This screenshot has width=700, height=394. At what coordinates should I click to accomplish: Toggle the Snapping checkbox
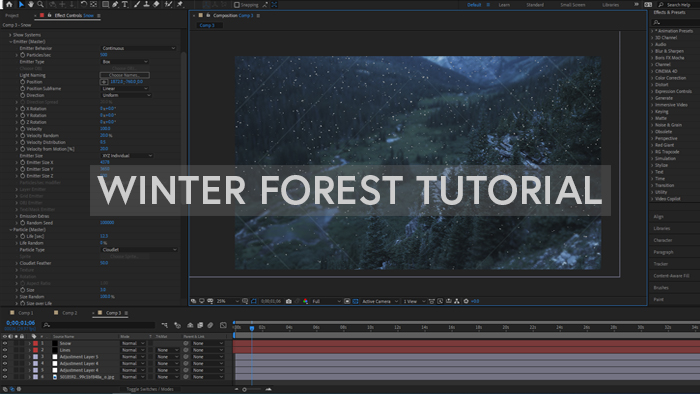[237, 5]
